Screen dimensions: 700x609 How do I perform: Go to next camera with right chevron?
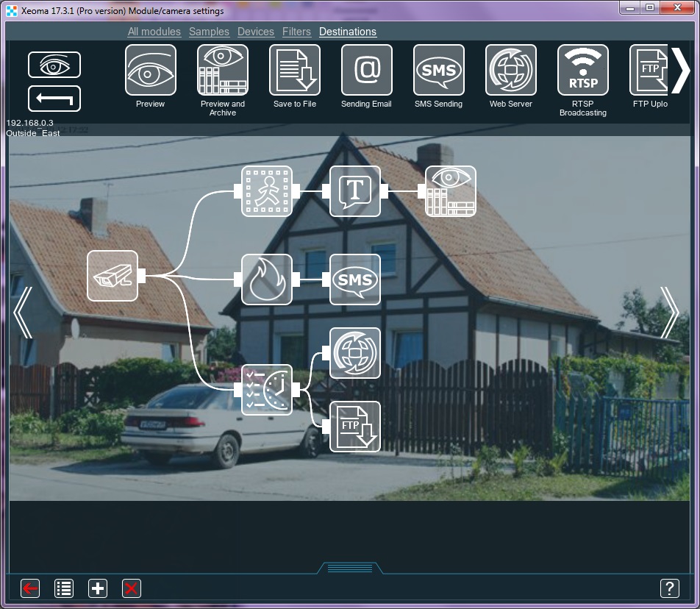pyautogui.click(x=670, y=313)
